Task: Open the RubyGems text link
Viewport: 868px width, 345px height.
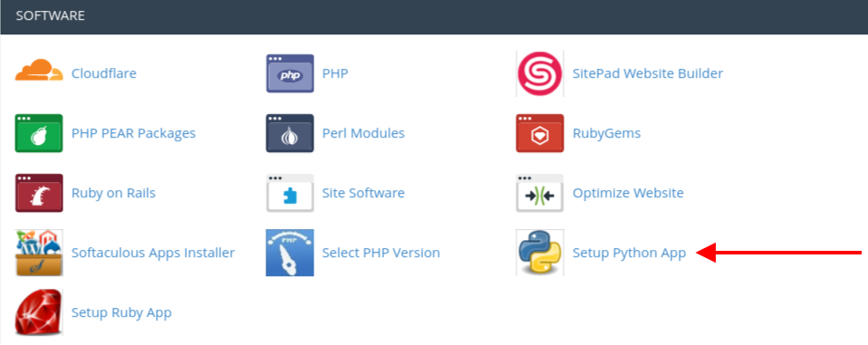Action: 607,133
